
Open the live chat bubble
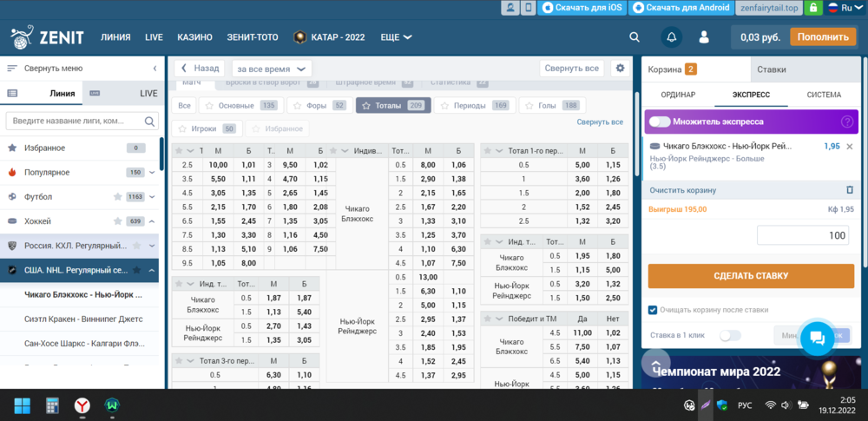[x=818, y=338]
